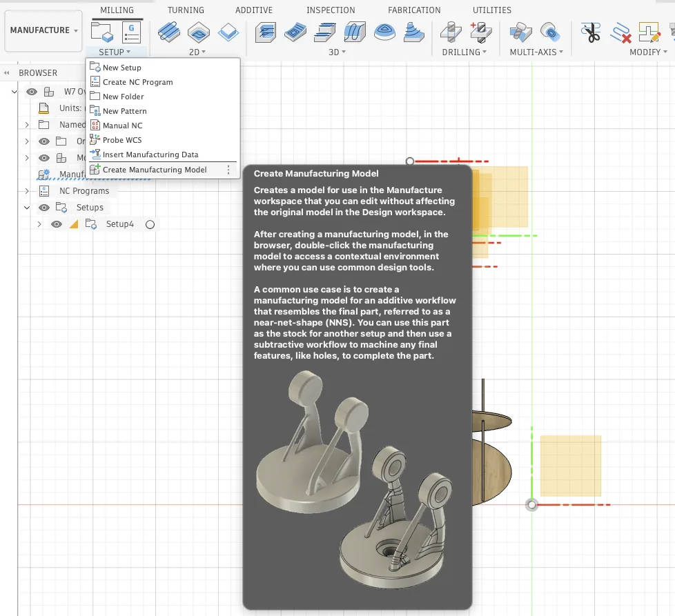Select the 2D Adaptive Clearing tool icon
The width and height of the screenshot is (675, 616).
pyautogui.click(x=168, y=32)
